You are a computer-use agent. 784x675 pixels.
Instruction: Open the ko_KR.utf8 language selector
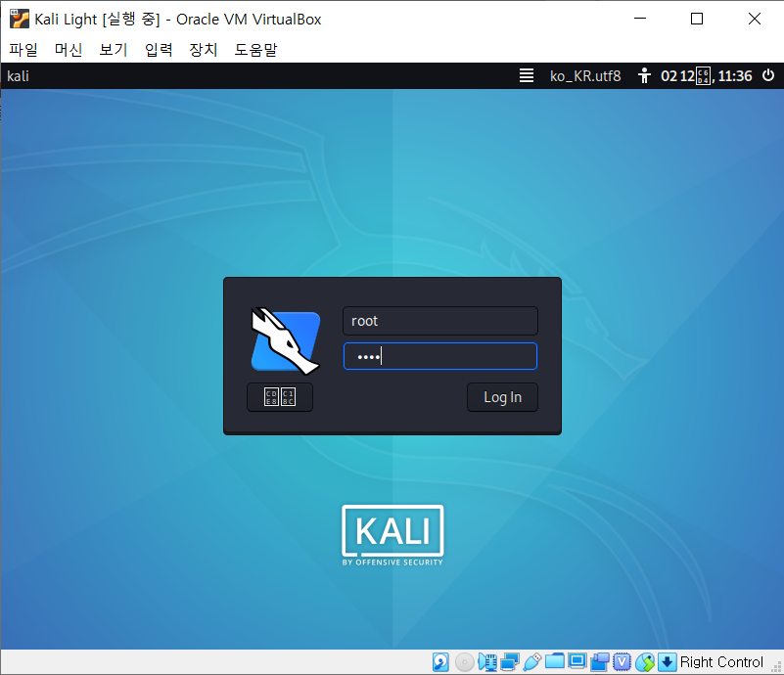tap(585, 76)
